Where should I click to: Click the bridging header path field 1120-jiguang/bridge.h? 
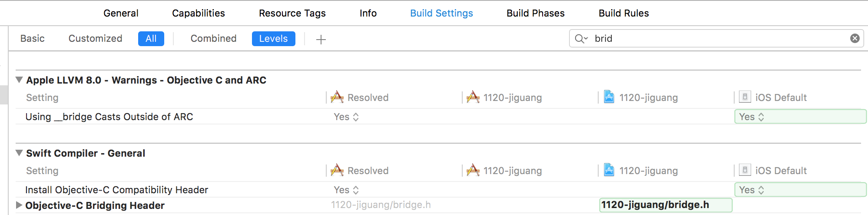(665, 205)
